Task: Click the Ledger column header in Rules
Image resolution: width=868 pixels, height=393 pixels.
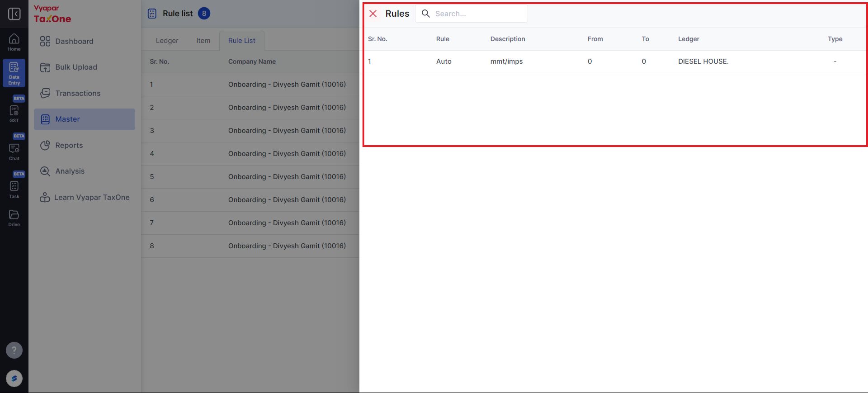Action: click(689, 39)
